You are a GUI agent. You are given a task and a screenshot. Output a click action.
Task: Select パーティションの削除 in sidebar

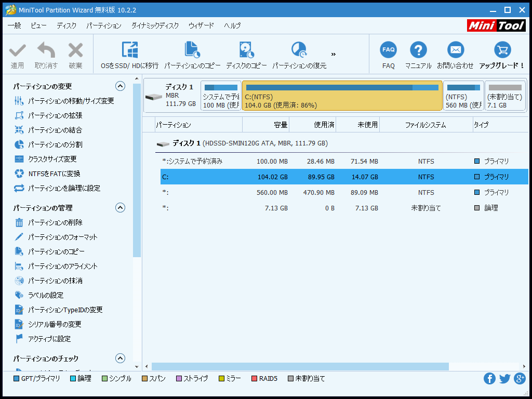(x=48, y=222)
